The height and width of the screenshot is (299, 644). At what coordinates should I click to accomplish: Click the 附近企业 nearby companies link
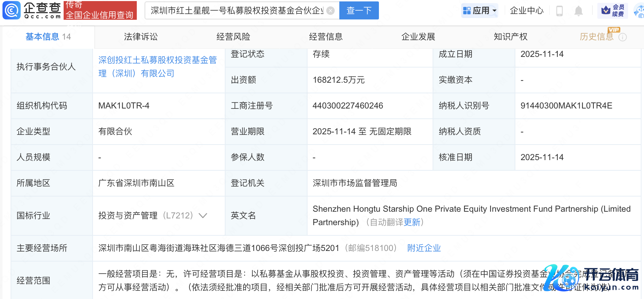coord(424,248)
